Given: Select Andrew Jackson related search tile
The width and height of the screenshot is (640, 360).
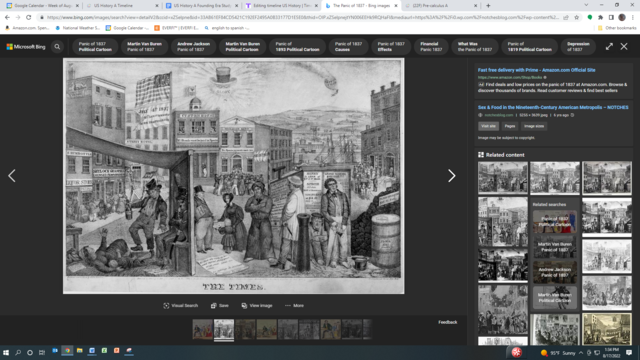Looking at the screenshot, I should click(554, 272).
